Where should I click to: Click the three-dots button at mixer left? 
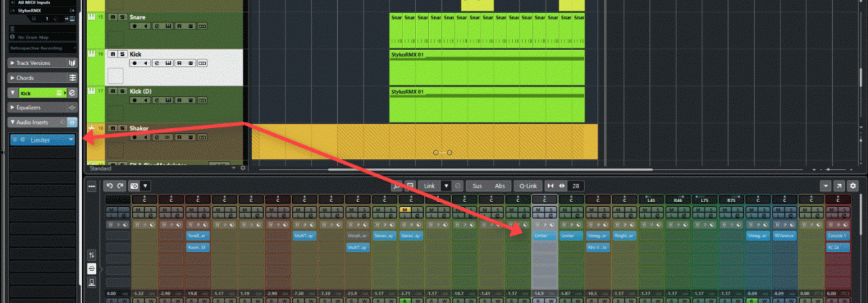(92, 186)
